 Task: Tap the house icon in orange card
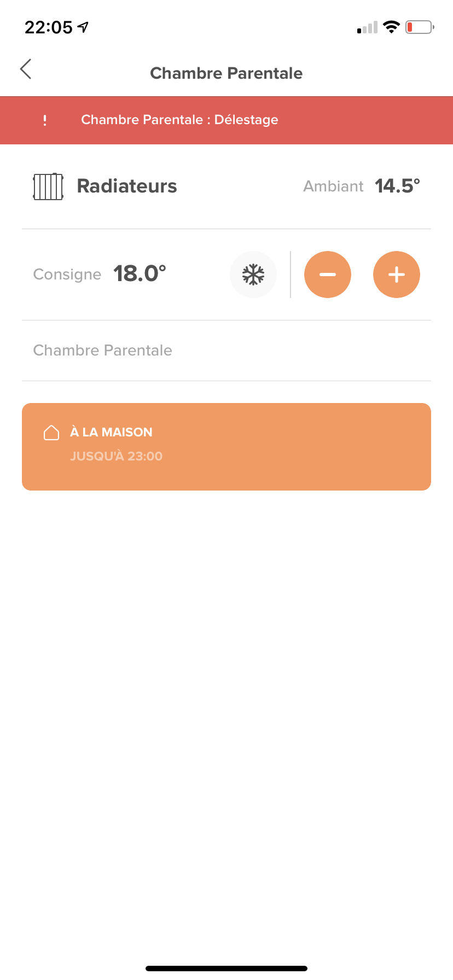[51, 433]
